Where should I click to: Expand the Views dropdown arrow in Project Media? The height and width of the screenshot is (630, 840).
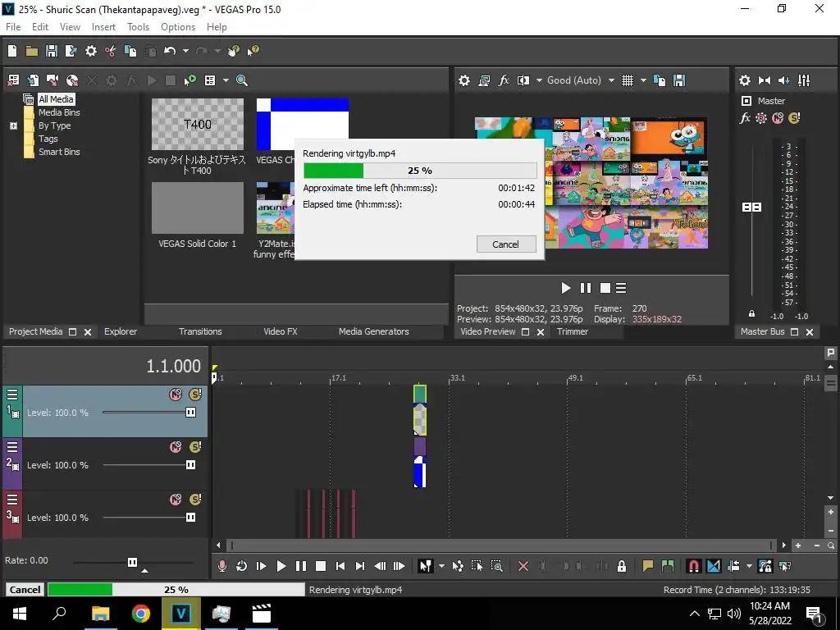click(226, 80)
